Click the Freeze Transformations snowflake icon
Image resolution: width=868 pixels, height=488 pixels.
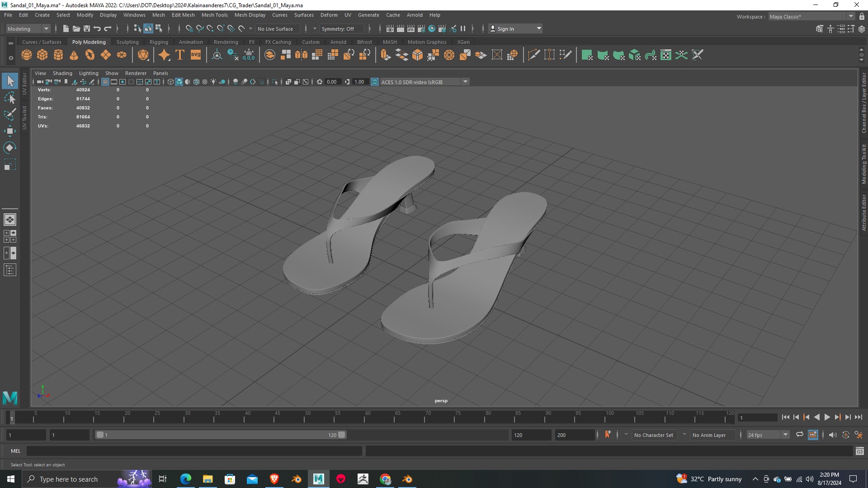[249, 55]
